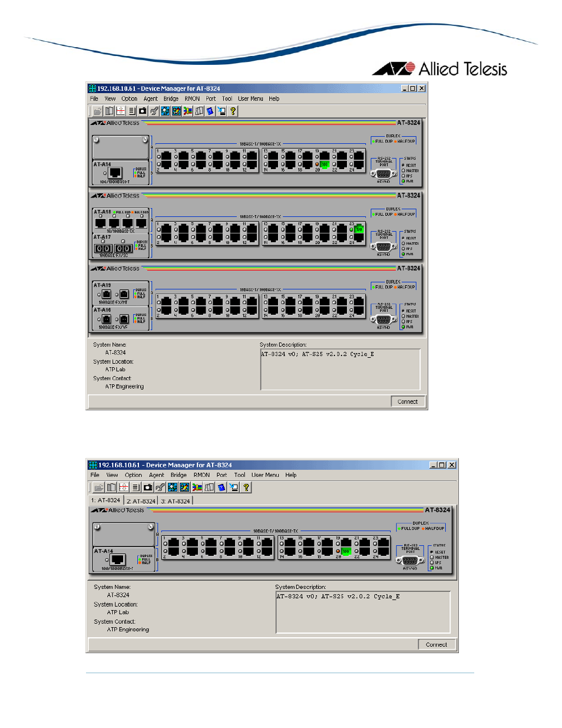
Task: Click the AT-A18 module on the second switch of the three-switch window
Action: (121, 221)
